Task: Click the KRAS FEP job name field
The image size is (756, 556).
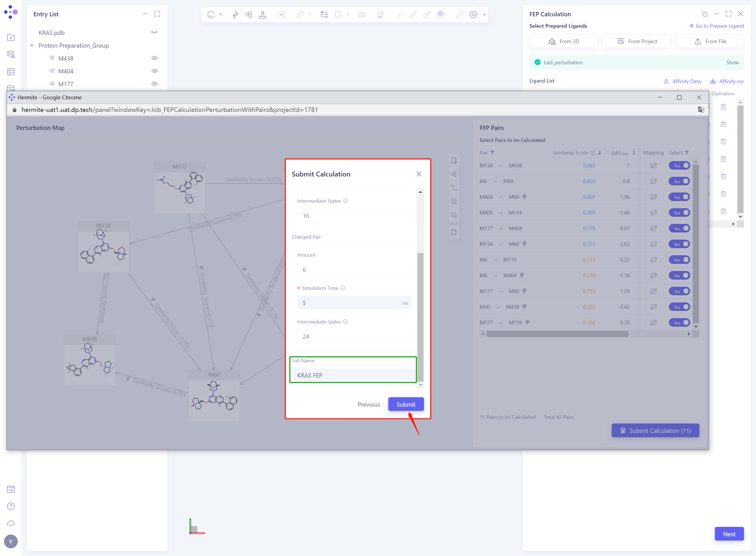Action: (x=353, y=375)
